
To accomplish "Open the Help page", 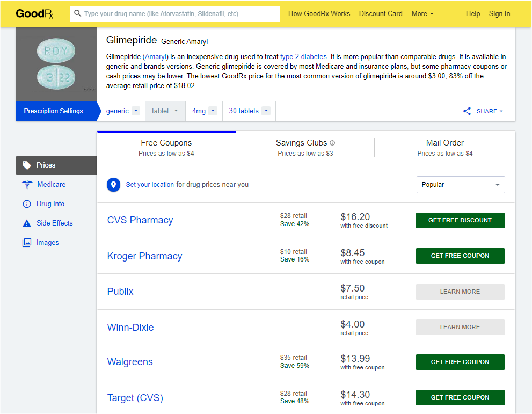I will [x=472, y=14].
